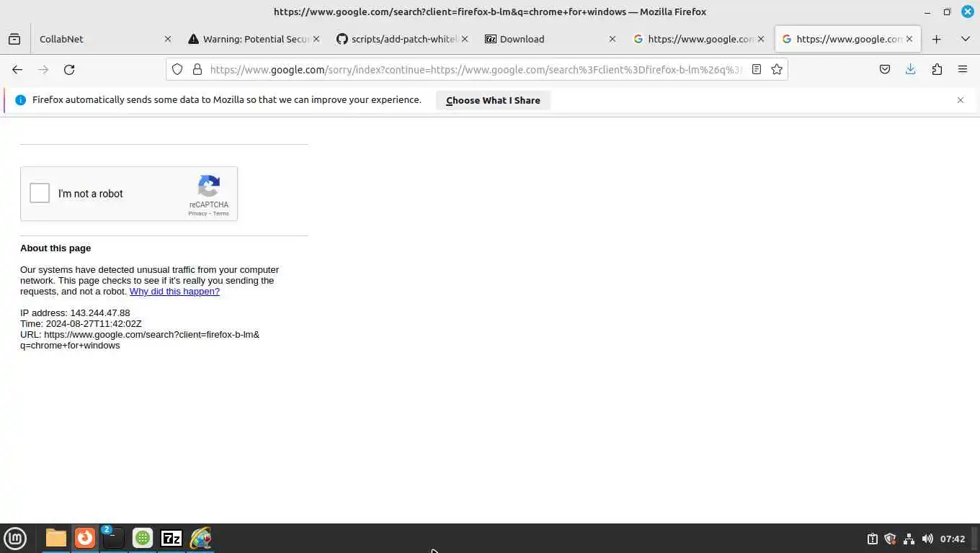Close the GitHub scripts tab
This screenshot has width=980, height=553.
pyautogui.click(x=464, y=39)
